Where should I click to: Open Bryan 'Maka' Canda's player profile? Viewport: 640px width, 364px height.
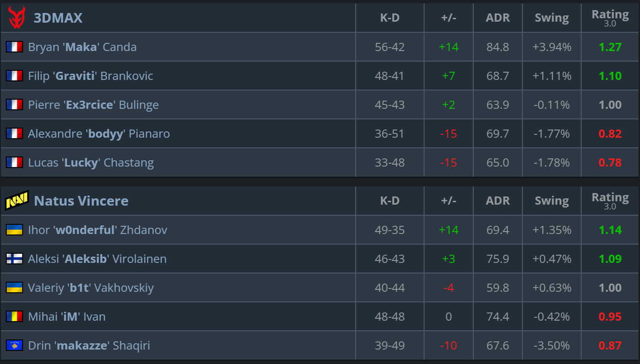[x=82, y=47]
